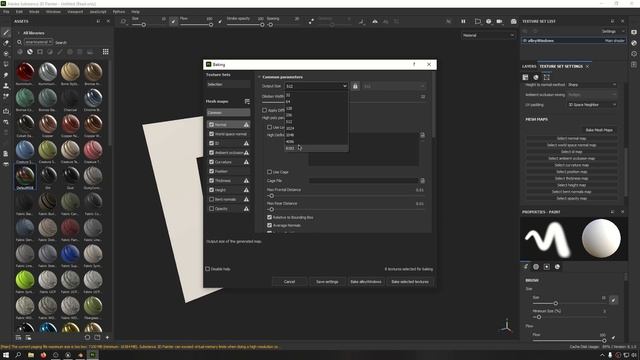640x360 pixels.
Task: Open the Output Size dropdown
Action: 316,86
